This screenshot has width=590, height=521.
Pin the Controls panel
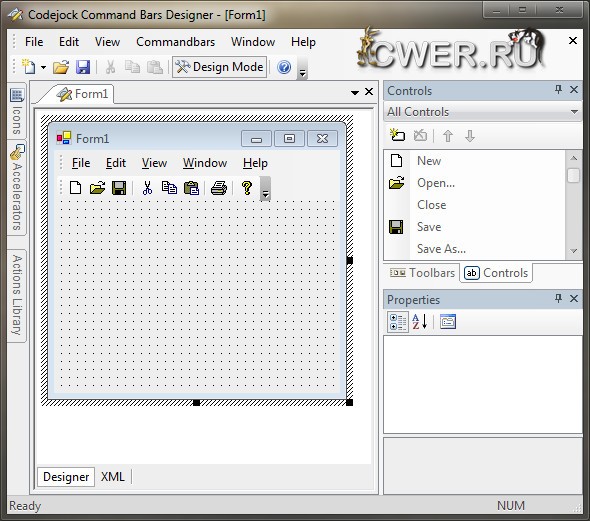(x=558, y=90)
